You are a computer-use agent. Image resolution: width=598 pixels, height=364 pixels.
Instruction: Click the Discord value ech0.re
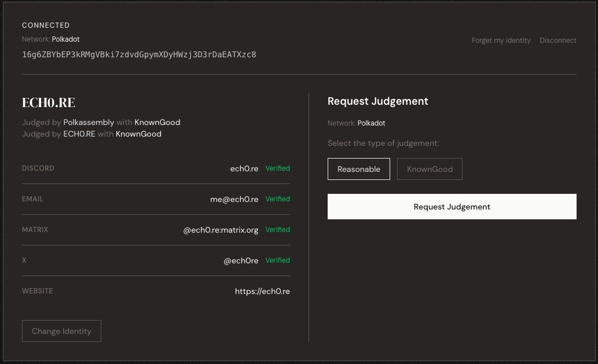(244, 168)
